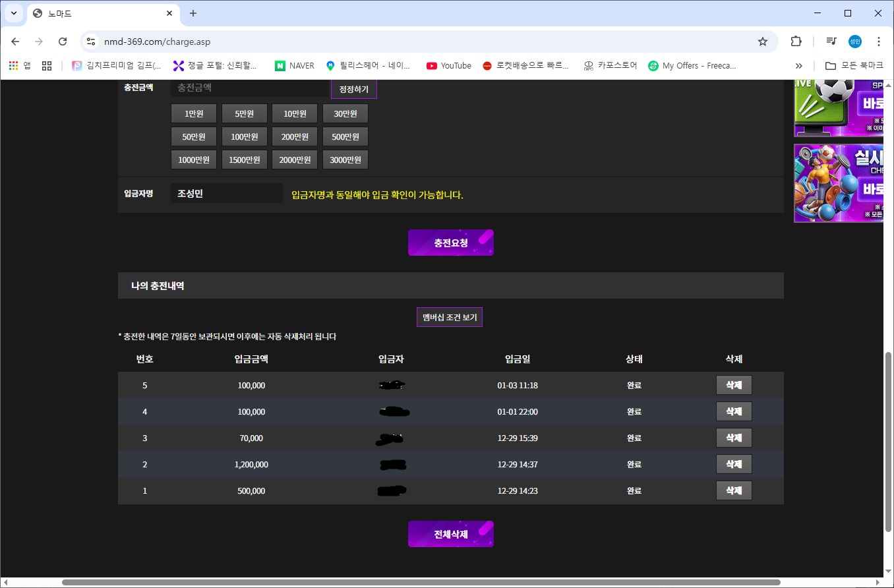Delete the 1,200,000 deposit record

734,464
